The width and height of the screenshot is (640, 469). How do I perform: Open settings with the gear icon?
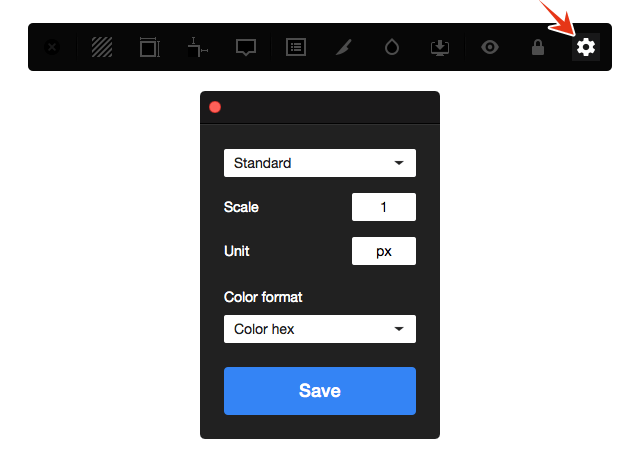[586, 47]
